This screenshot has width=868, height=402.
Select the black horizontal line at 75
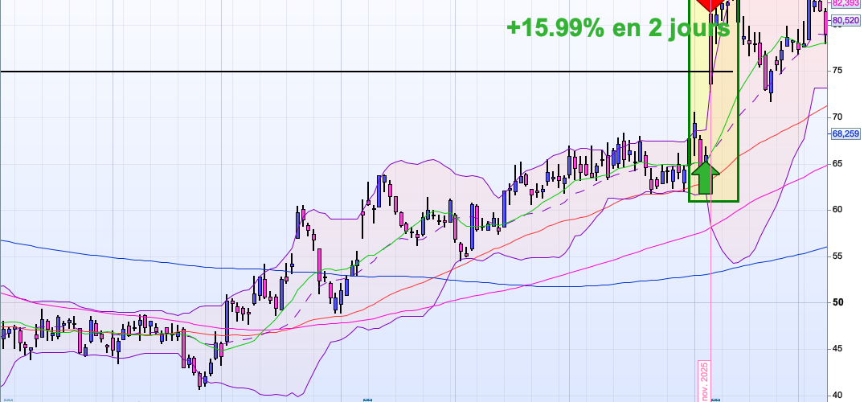tap(321, 72)
